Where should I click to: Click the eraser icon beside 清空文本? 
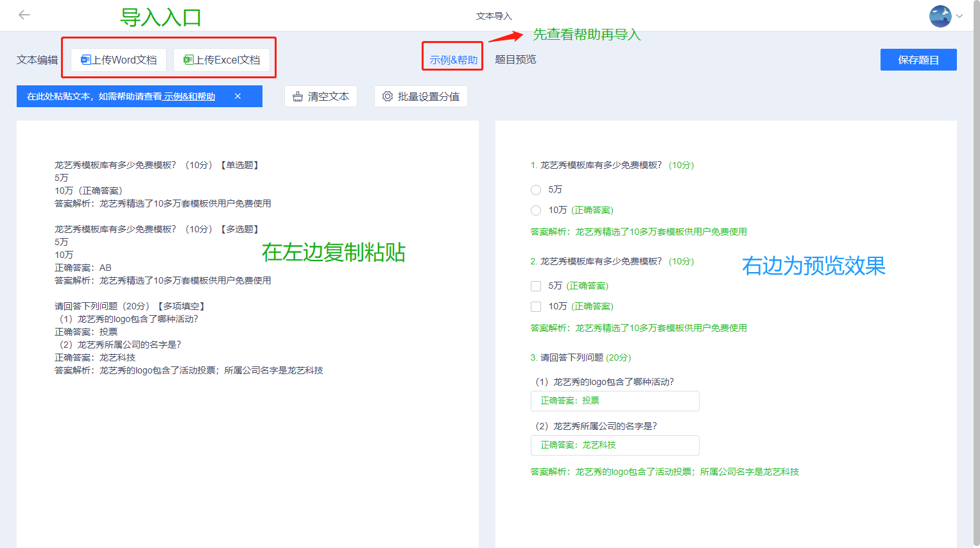298,96
